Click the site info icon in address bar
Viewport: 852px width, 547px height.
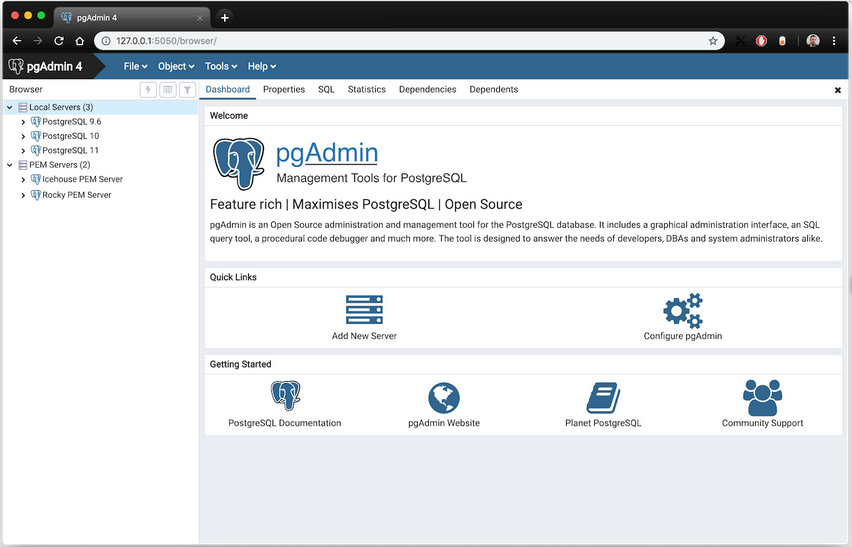click(x=106, y=41)
